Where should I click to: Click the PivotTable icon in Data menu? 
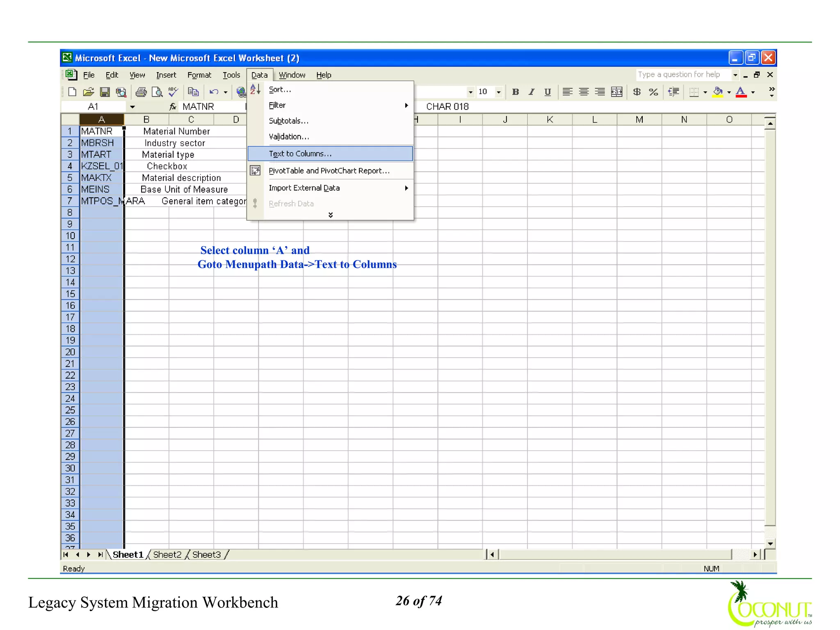[255, 170]
